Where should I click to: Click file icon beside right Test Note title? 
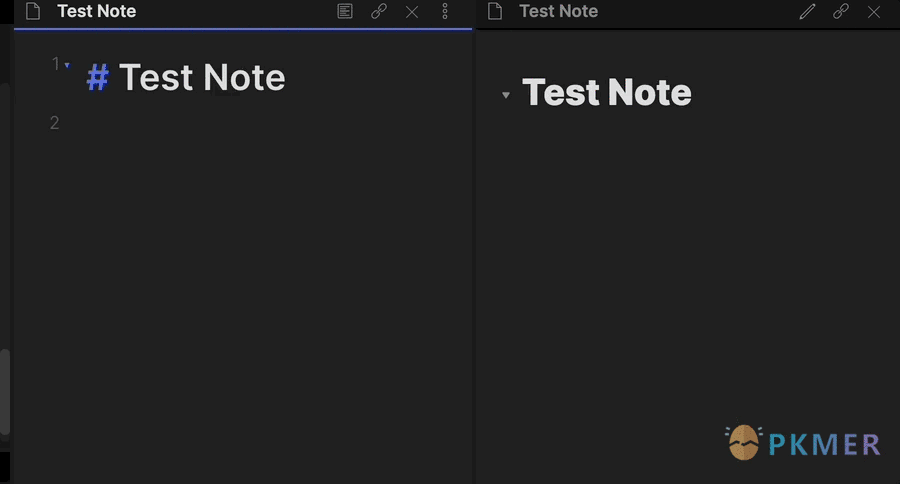[495, 11]
